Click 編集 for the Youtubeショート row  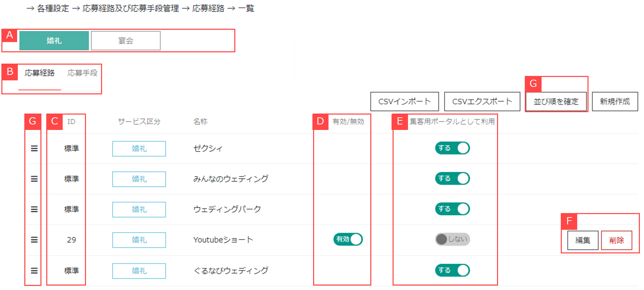583,240
